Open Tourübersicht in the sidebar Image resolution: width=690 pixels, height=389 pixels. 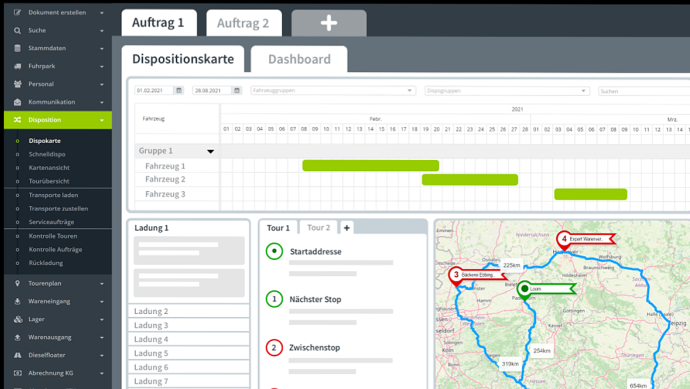49,181
